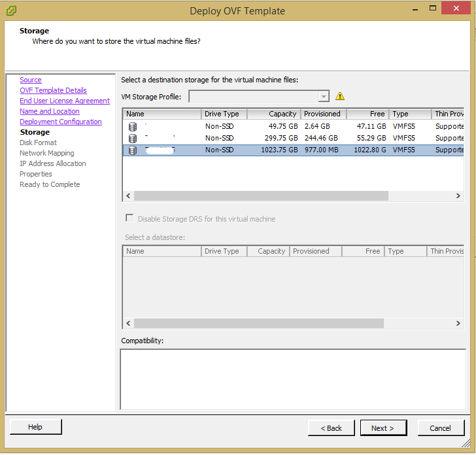Click the 55.29 GB free value
This screenshot has height=455, width=476.
(371, 138)
